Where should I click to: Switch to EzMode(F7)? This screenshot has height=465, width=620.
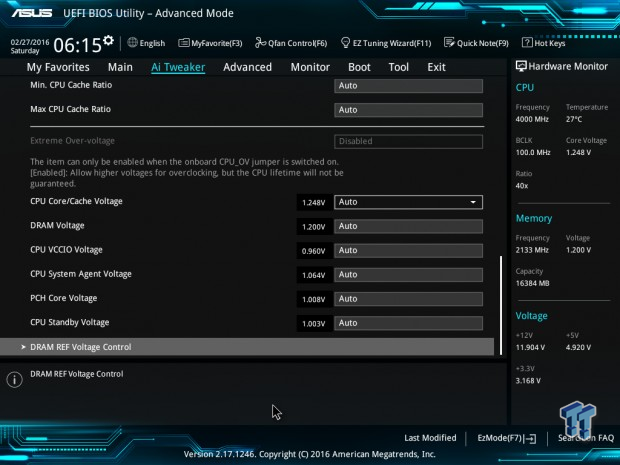[507, 438]
